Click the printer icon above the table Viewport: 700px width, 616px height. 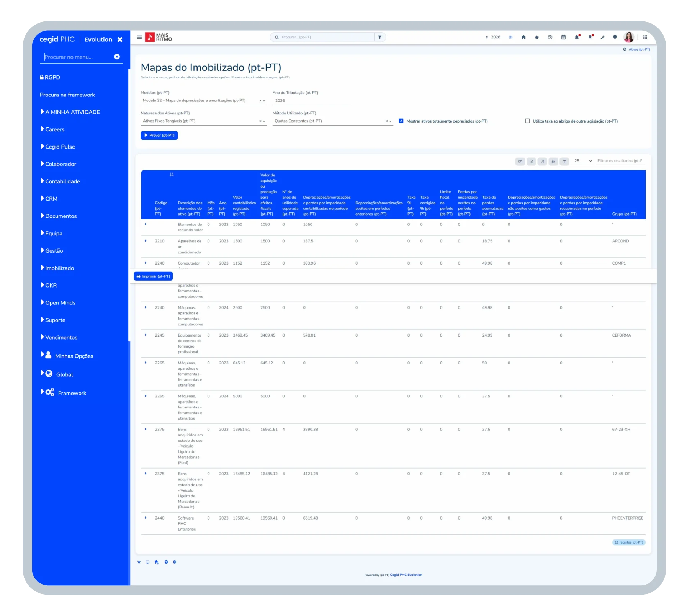coord(553,161)
